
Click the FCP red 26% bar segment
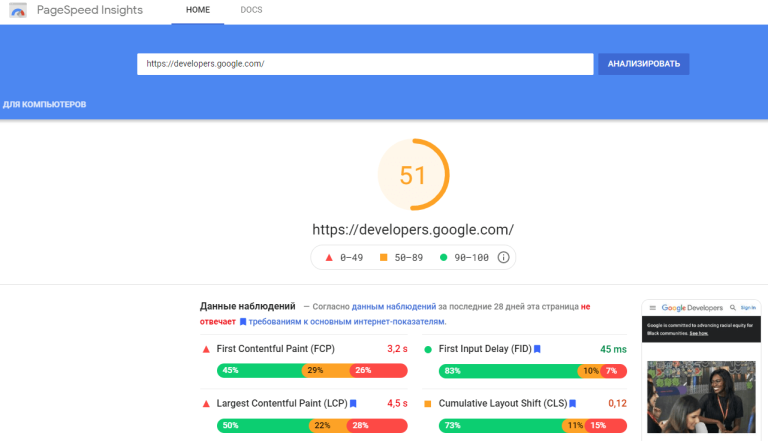379,370
